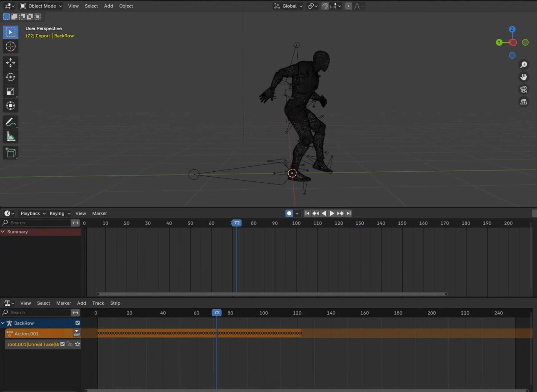Pick the Measure tool

[10, 137]
